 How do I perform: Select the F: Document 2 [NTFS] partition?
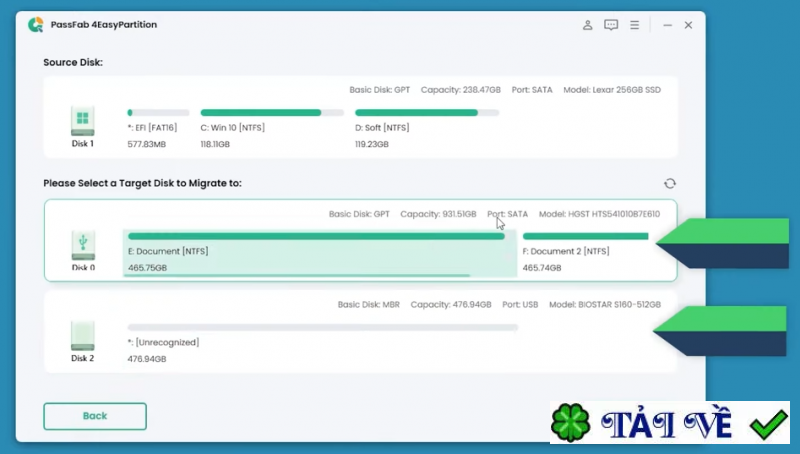585,253
